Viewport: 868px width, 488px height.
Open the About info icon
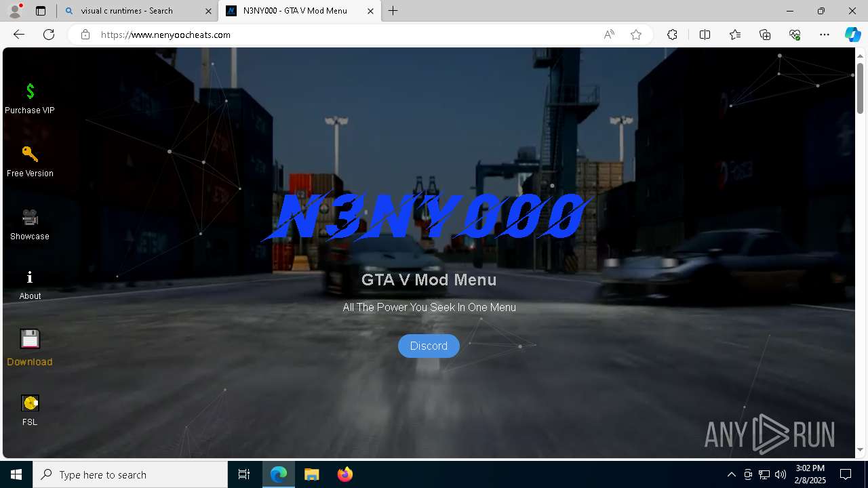click(x=30, y=277)
